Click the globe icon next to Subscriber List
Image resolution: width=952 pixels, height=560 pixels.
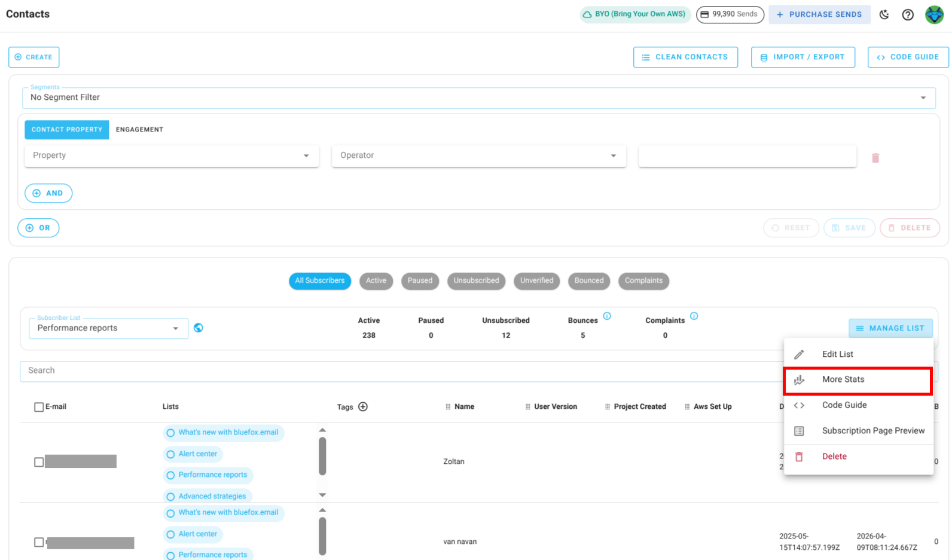point(199,328)
